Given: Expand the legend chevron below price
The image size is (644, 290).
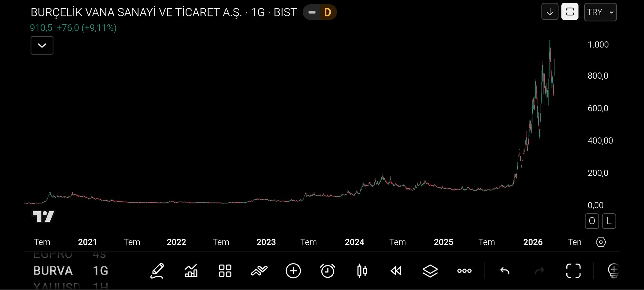Looking at the screenshot, I should 42,45.
